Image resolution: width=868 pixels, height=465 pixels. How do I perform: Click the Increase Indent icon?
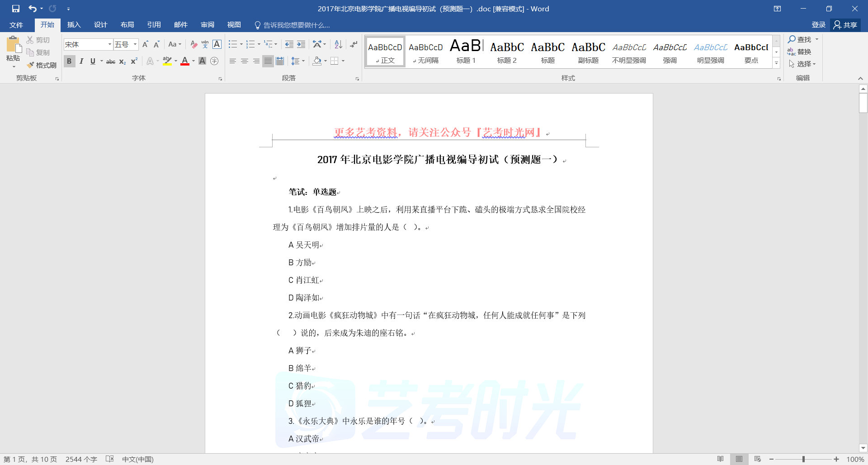301,44
